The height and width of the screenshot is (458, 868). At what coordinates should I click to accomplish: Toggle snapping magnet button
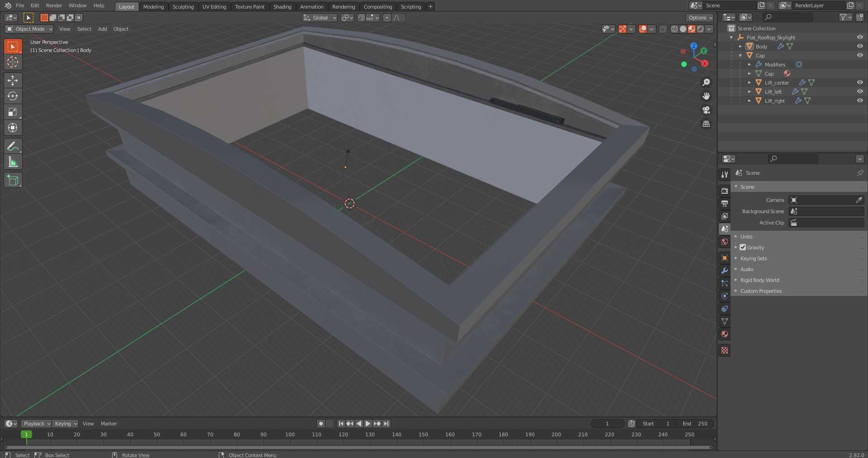click(x=361, y=18)
